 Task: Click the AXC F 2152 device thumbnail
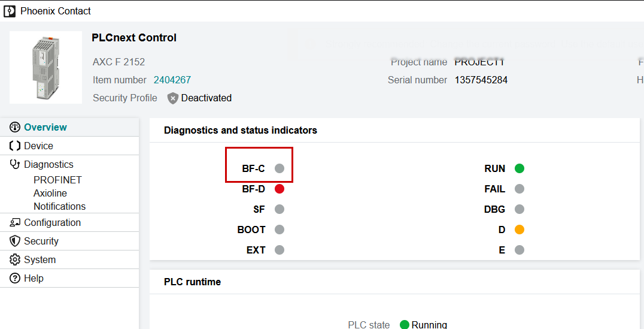(46, 67)
